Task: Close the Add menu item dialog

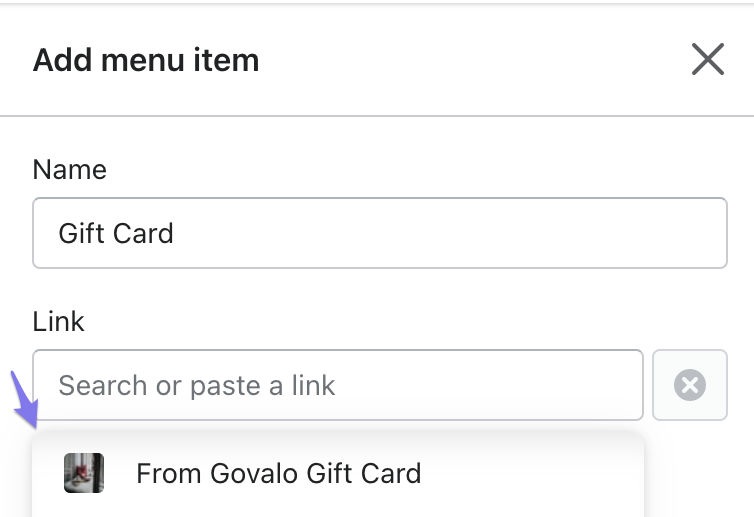Action: point(707,60)
